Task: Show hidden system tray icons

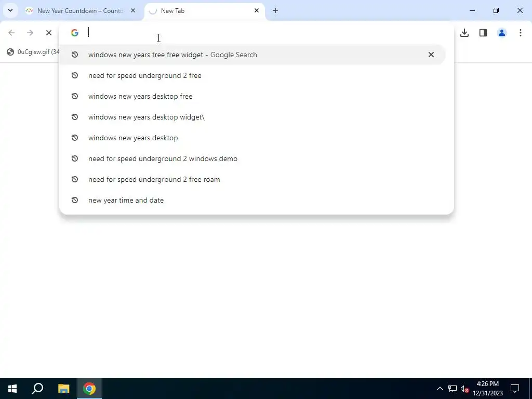Action: coord(440,389)
